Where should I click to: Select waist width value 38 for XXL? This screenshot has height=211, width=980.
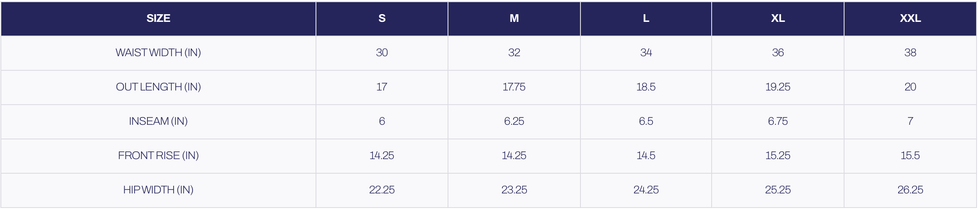click(910, 53)
